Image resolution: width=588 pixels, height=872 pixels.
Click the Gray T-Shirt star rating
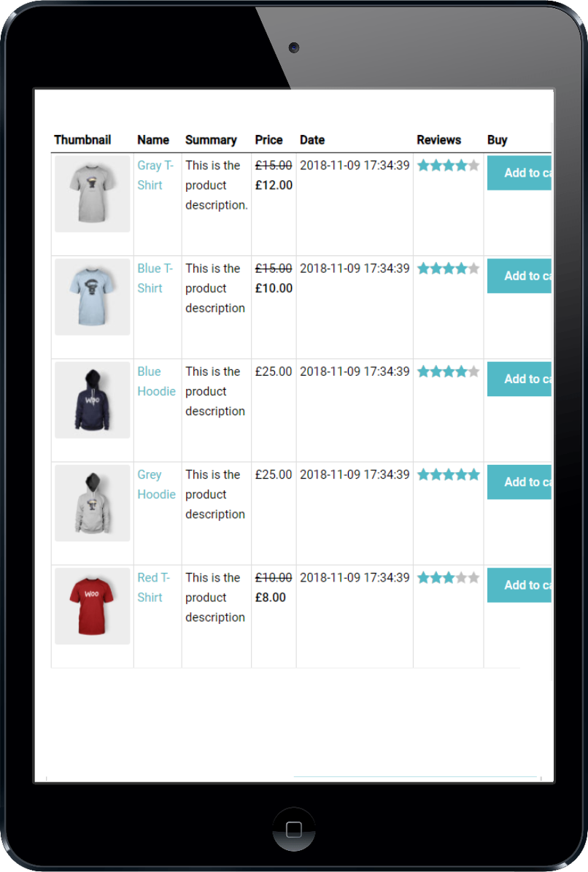pos(449,165)
